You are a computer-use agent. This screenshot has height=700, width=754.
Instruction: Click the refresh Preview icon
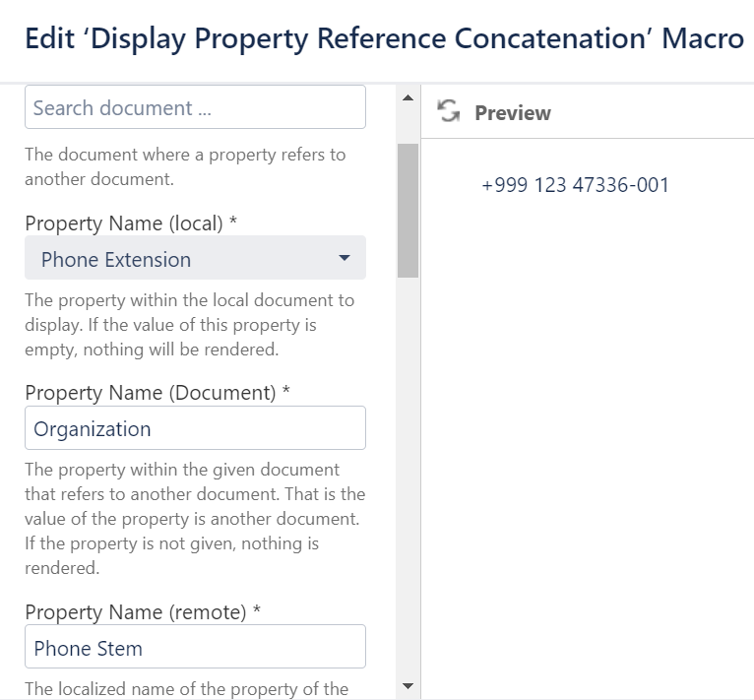coord(449,111)
